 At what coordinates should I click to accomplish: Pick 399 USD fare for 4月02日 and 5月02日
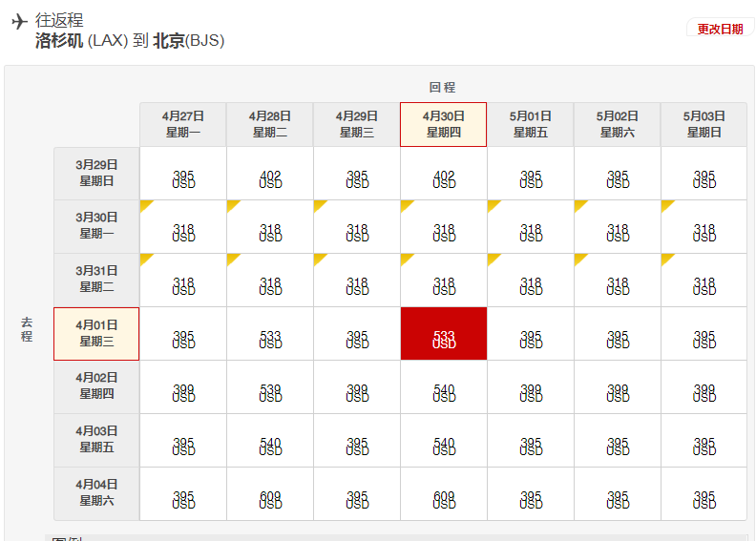[618, 387]
